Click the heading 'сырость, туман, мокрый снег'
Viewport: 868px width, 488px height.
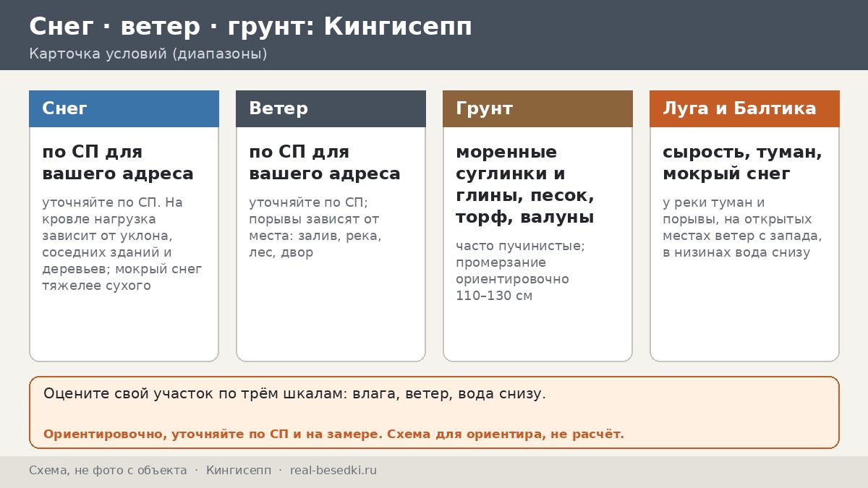point(742,163)
